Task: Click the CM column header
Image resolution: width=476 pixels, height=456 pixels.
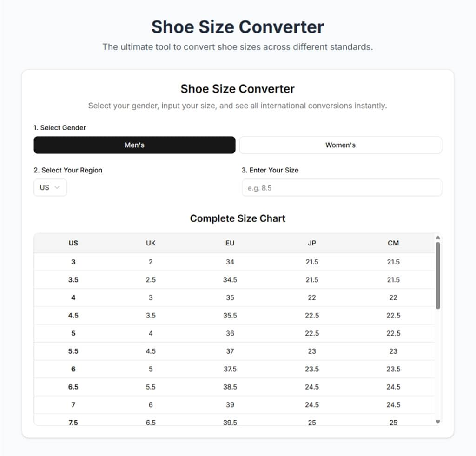Action: (393, 243)
